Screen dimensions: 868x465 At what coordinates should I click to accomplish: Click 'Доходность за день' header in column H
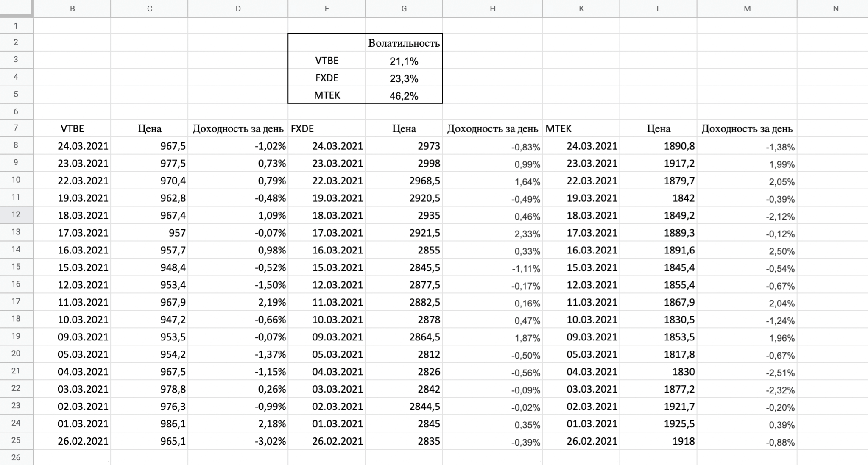coord(492,128)
